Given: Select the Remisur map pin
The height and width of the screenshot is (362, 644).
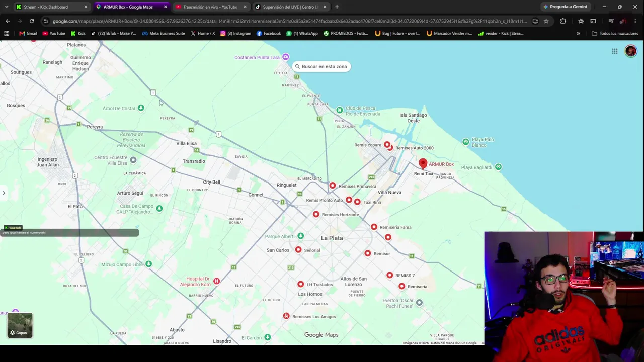Looking at the screenshot, I should pyautogui.click(x=368, y=253).
